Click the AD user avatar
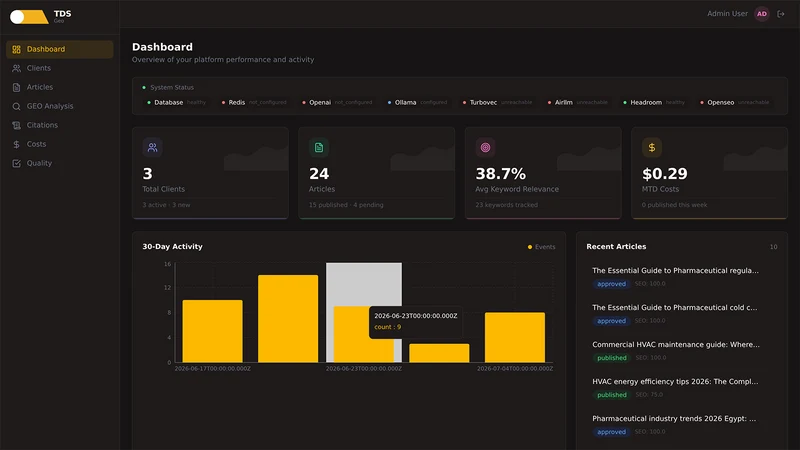Viewport: 800px width, 450px height. pyautogui.click(x=762, y=14)
